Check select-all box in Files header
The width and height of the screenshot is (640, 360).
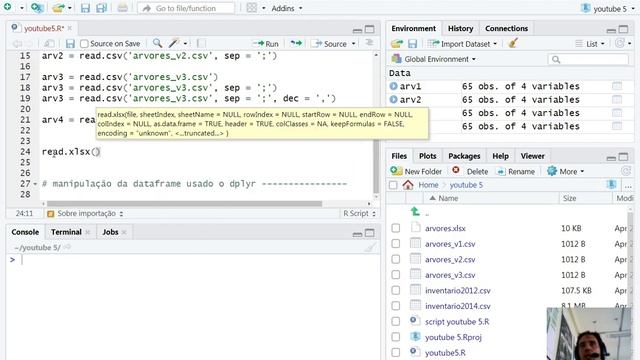pos(393,185)
